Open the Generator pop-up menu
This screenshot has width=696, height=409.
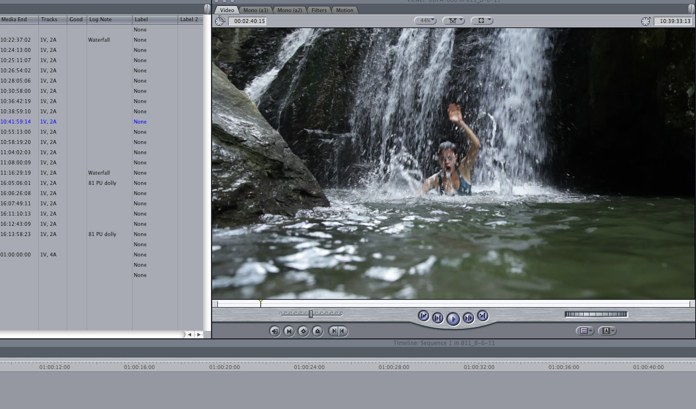click(x=608, y=331)
